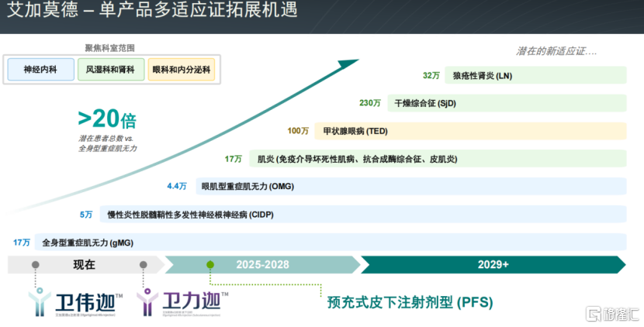Click the 卫伟迦 brand name text

point(85,303)
